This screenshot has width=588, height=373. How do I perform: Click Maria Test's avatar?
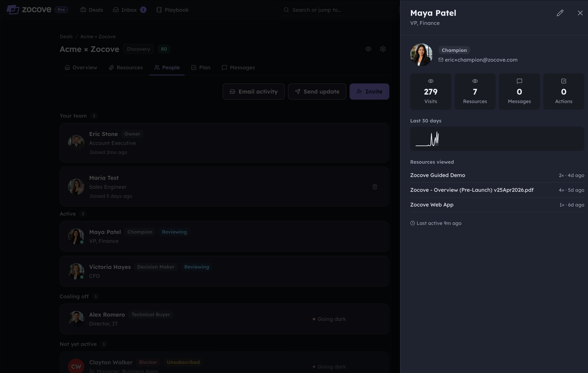76,187
